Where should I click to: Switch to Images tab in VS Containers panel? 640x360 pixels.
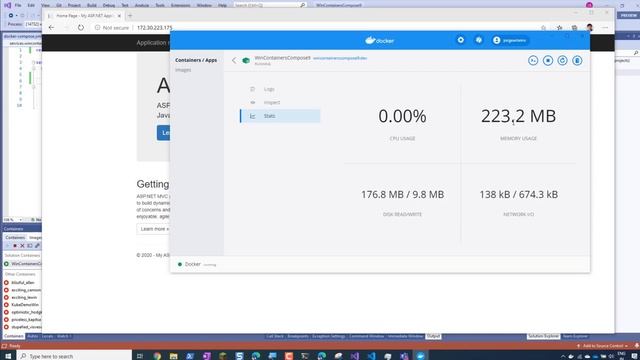coord(35,238)
